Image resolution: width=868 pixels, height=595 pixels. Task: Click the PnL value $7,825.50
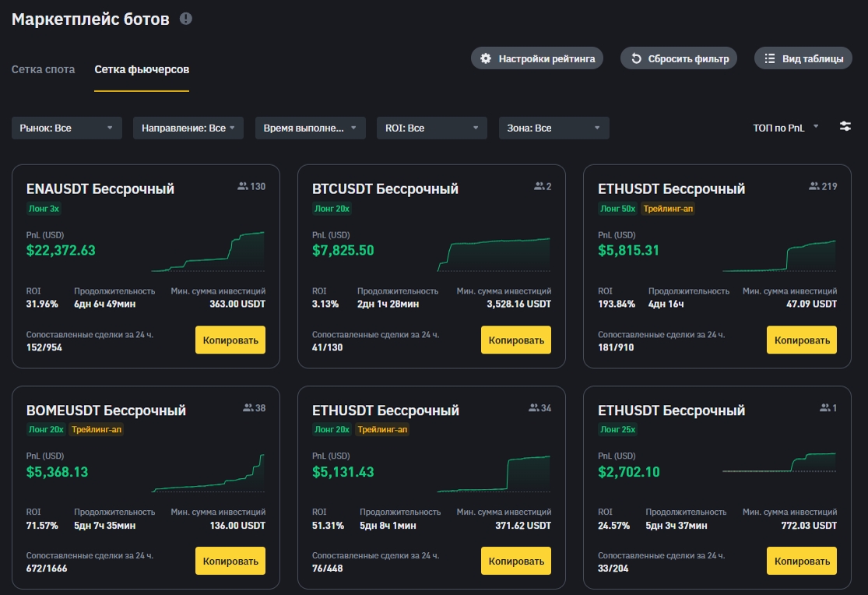[x=343, y=251]
